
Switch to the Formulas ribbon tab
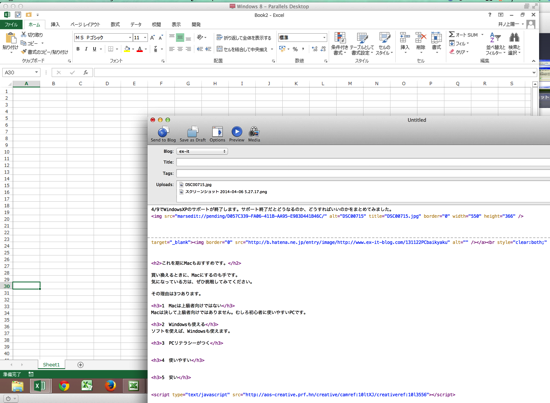(x=115, y=25)
